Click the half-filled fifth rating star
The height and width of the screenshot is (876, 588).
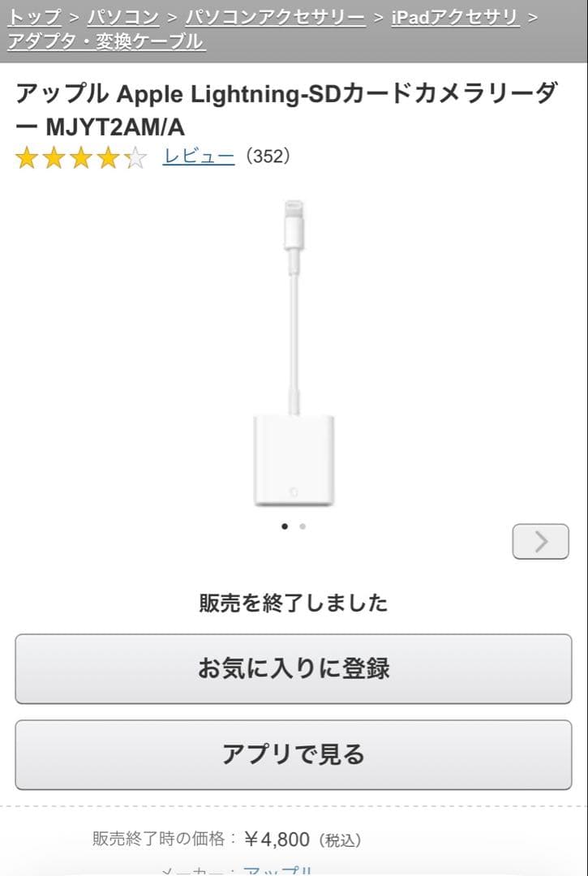pos(135,158)
